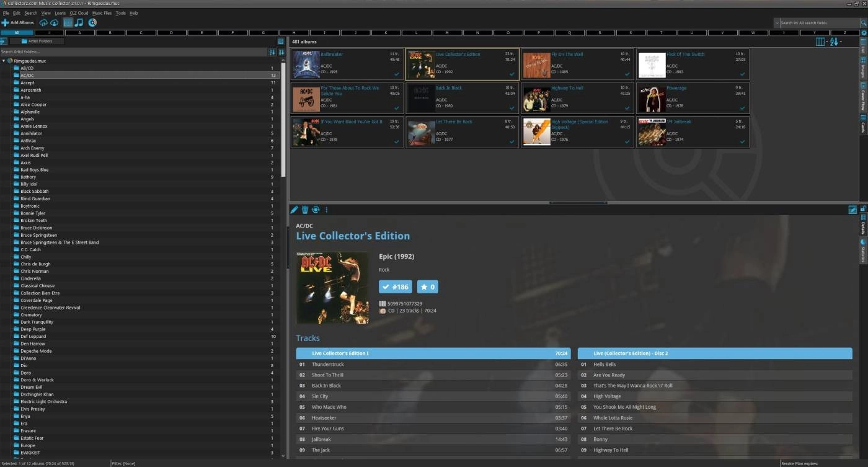Sort artist folders alphabetically icon
The width and height of the screenshot is (868, 467).
click(x=272, y=51)
